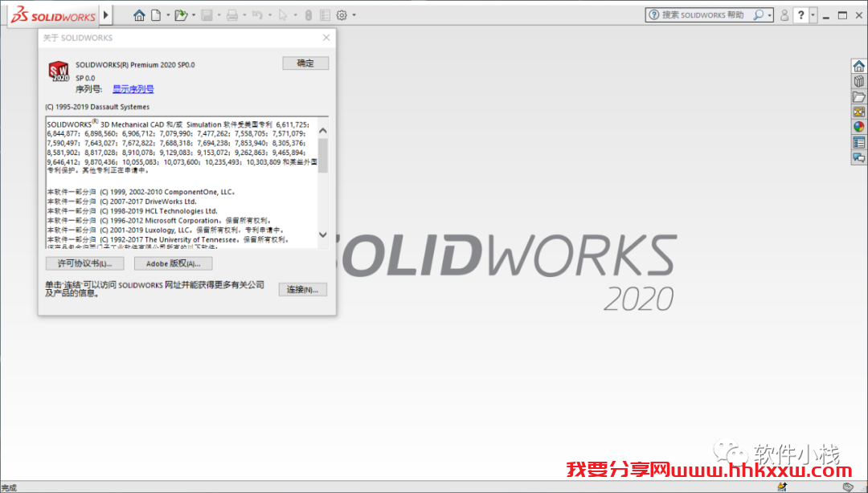The width and height of the screenshot is (868, 493).
Task: Expand the Undo dropdown arrow
Action: [x=270, y=15]
